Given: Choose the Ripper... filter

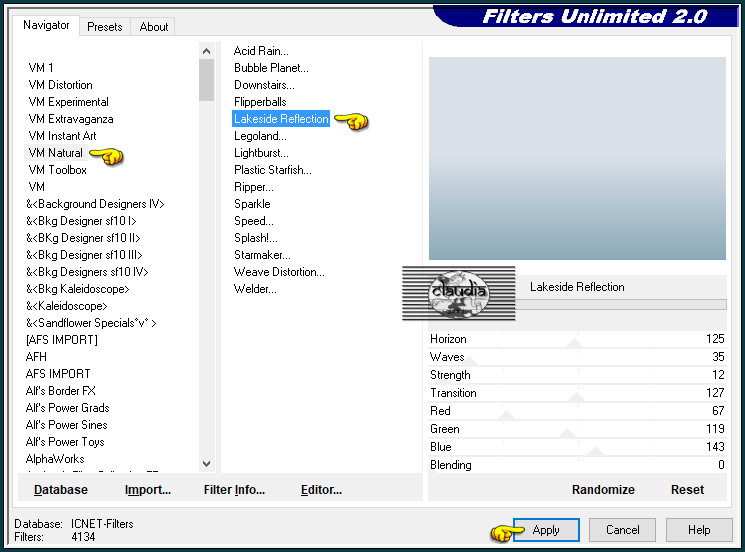Looking at the screenshot, I should click(x=254, y=187).
